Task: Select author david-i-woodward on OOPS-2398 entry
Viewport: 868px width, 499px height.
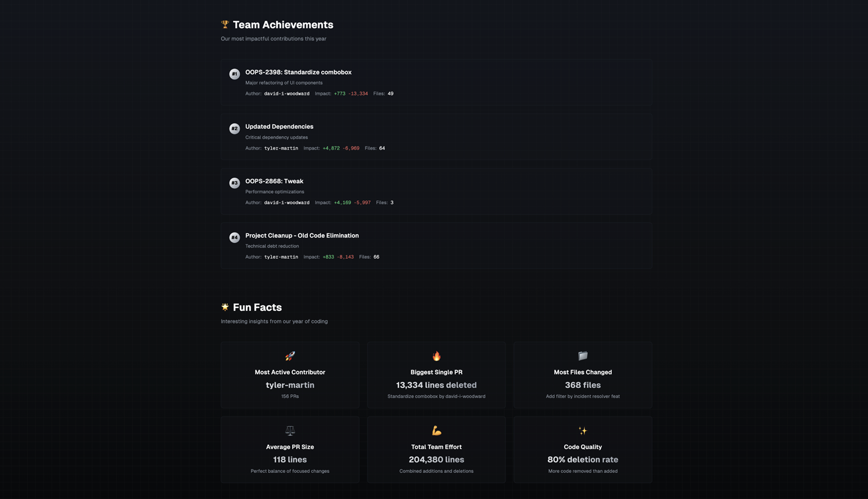Action: 287,93
